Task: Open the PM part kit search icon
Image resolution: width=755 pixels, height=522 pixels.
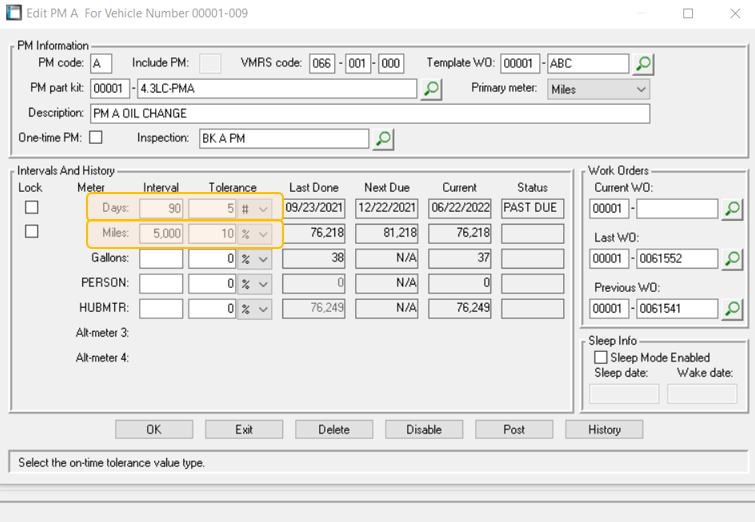Action: pos(430,89)
